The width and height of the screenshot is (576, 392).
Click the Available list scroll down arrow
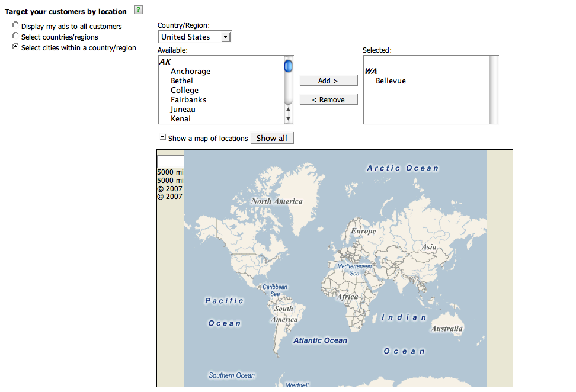pos(289,119)
